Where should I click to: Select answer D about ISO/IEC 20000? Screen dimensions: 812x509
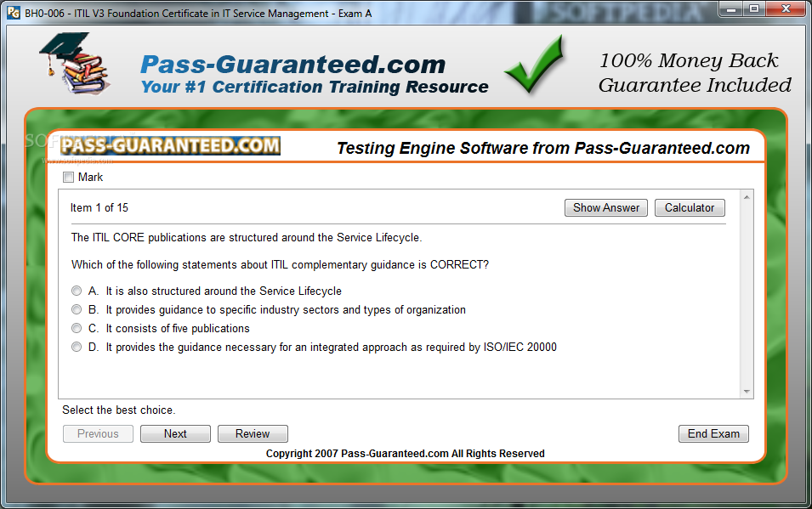point(77,347)
